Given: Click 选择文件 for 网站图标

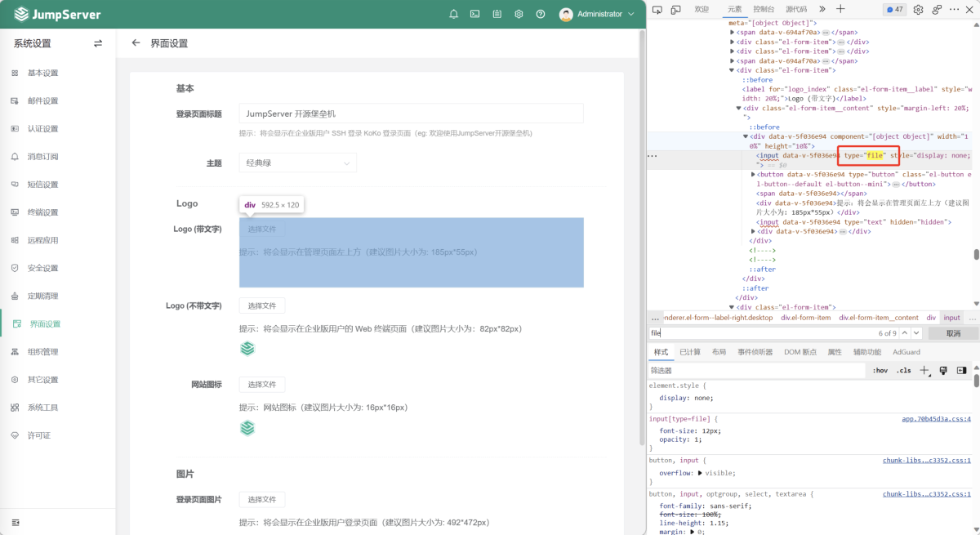Looking at the screenshot, I should click(x=262, y=385).
